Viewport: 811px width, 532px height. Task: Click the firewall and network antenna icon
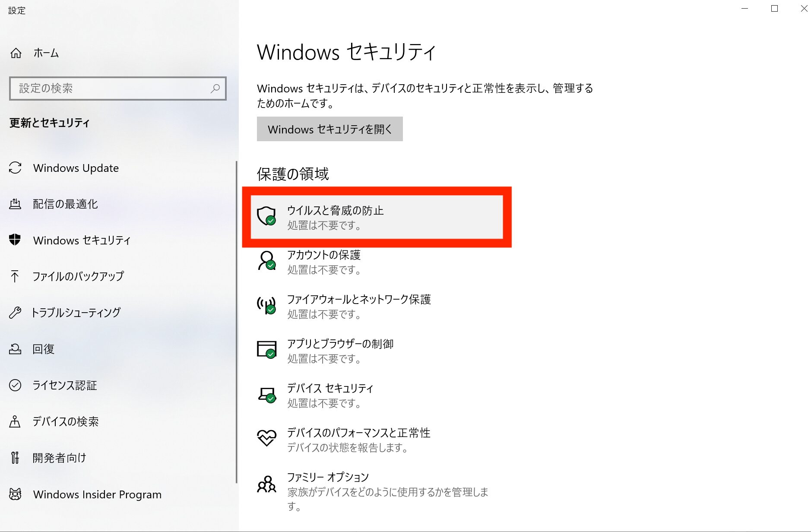266,305
